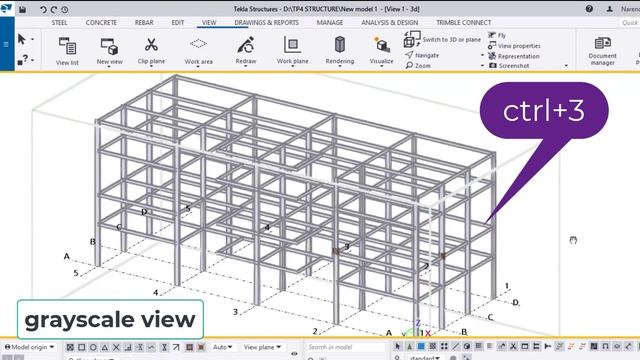Expand the inquire tool dropdown arrow

33,60
